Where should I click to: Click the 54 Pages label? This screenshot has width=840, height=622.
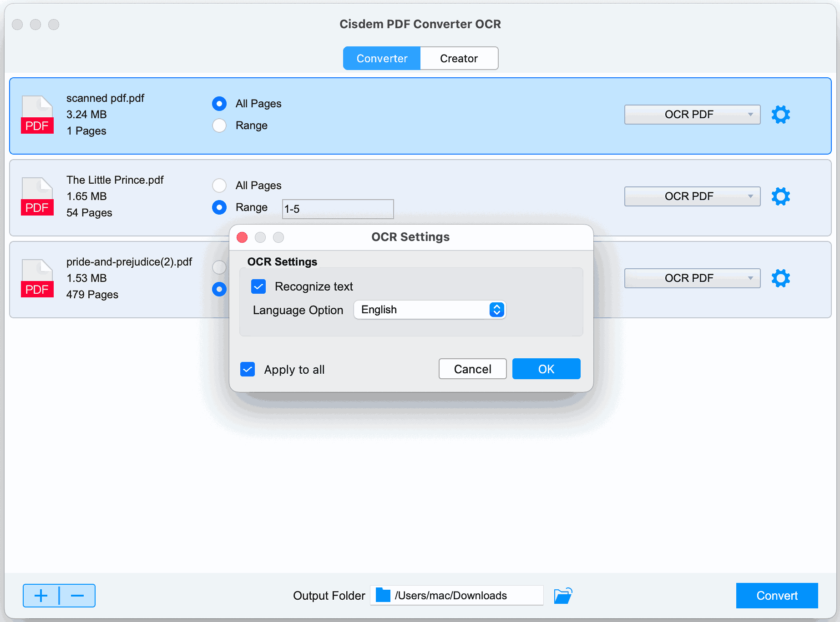click(x=89, y=213)
